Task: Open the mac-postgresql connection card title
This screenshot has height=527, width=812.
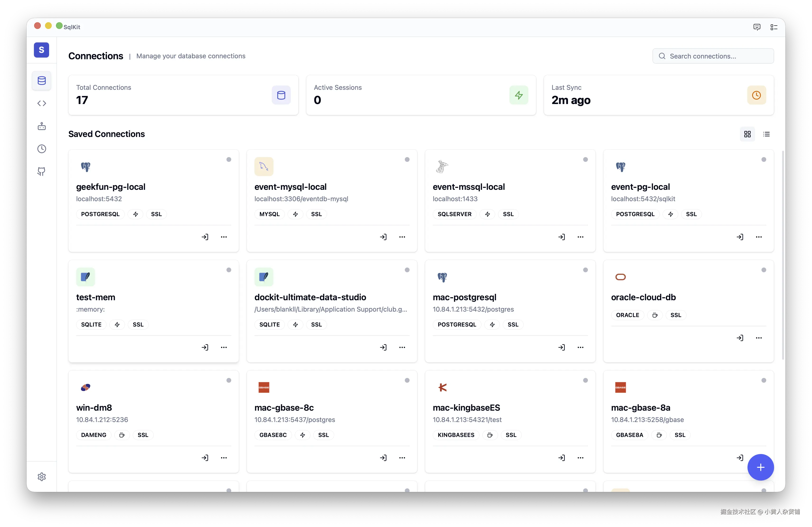Action: [x=464, y=297]
